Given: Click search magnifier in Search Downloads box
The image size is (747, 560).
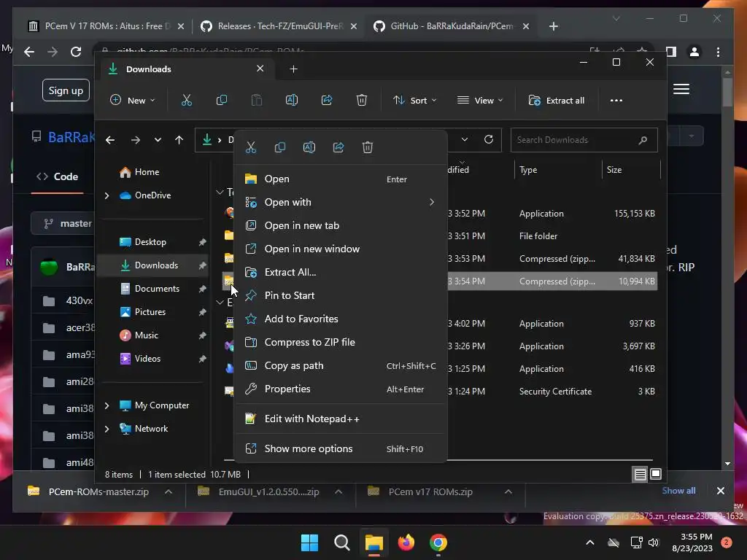Looking at the screenshot, I should pyautogui.click(x=643, y=140).
